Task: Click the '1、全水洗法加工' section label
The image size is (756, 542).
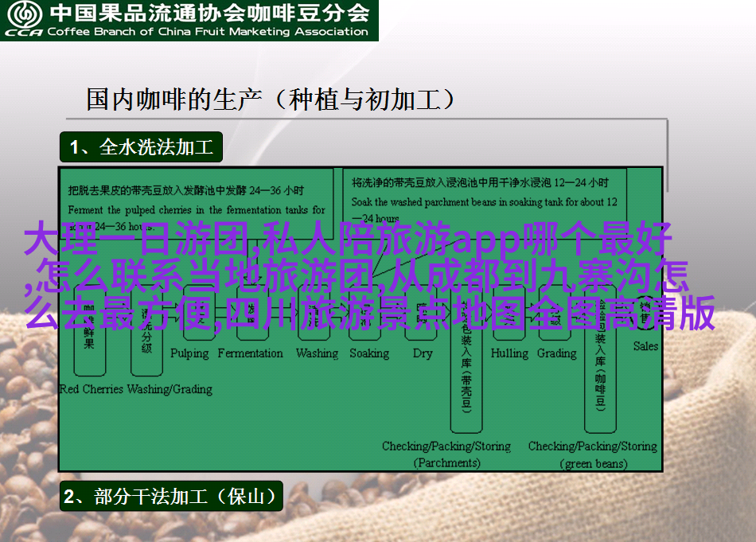Action: coord(142,147)
